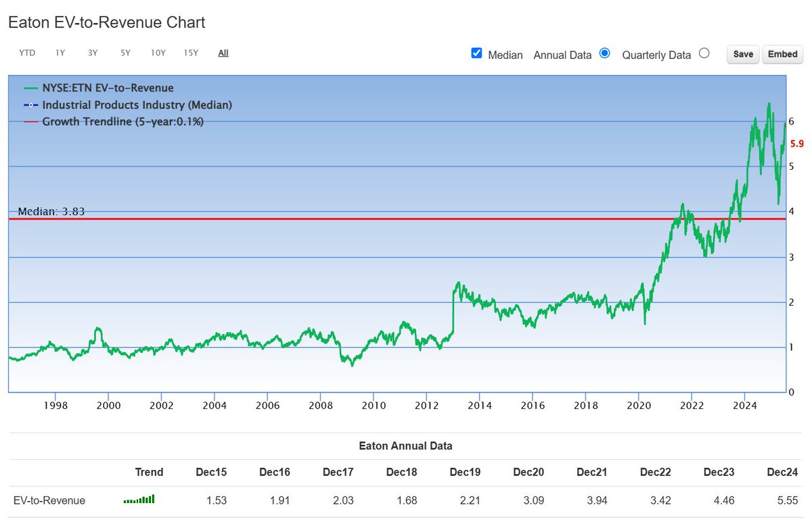Click the green trend sparkline icon

point(139,500)
